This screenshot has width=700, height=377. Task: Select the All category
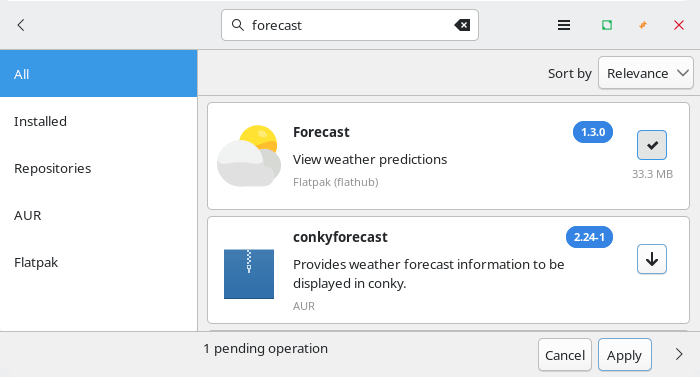pyautogui.click(x=99, y=74)
